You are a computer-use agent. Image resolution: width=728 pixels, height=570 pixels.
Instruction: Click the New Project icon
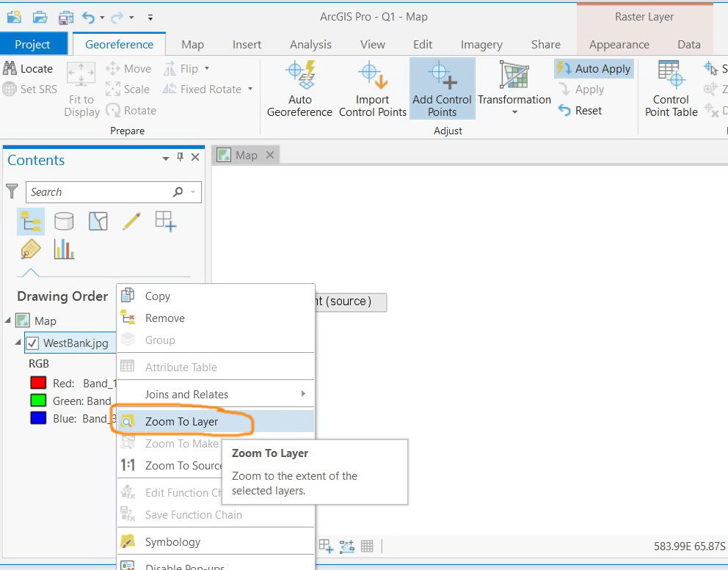pos(14,17)
